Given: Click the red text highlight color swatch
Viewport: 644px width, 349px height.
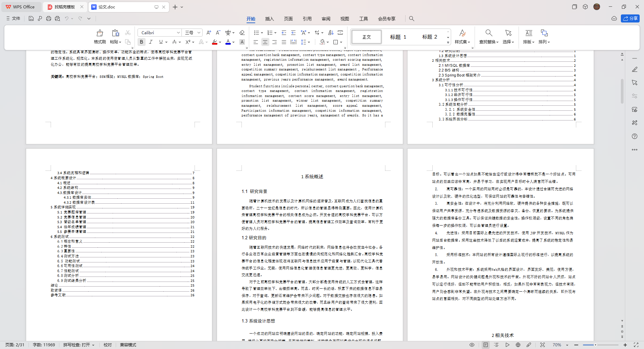Looking at the screenshot, I should tap(215, 42).
